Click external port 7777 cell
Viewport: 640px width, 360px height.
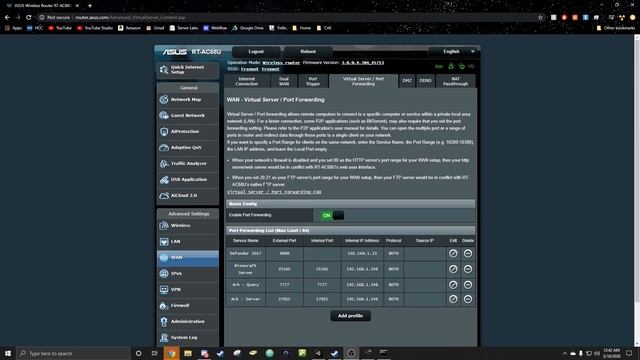284,284
